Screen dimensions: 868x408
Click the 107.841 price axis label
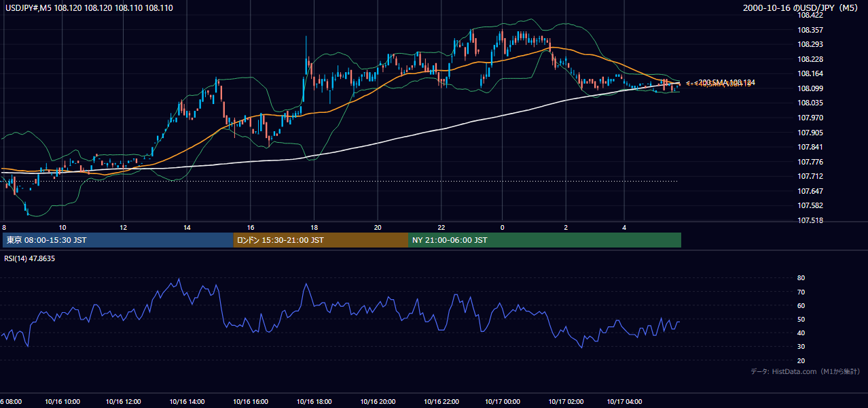point(811,147)
